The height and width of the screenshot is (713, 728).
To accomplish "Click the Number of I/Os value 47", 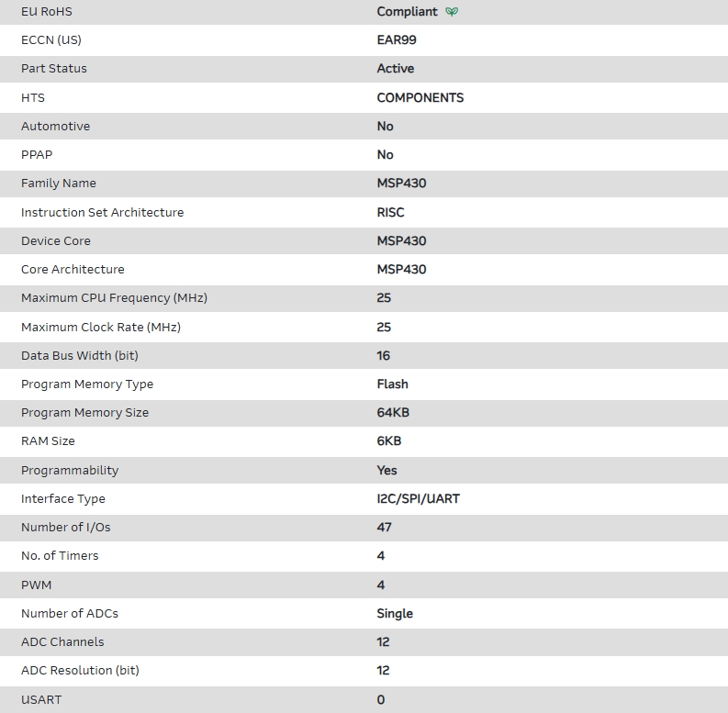I will coord(384,528).
